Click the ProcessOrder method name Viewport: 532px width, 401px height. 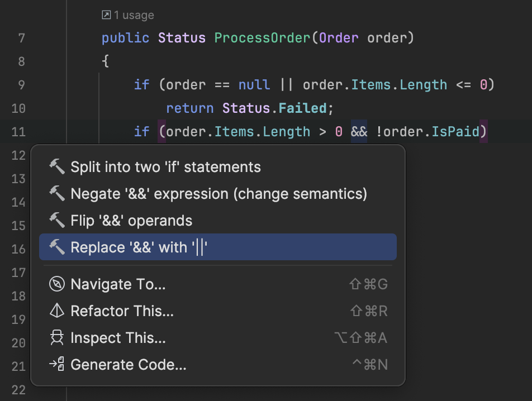point(262,38)
